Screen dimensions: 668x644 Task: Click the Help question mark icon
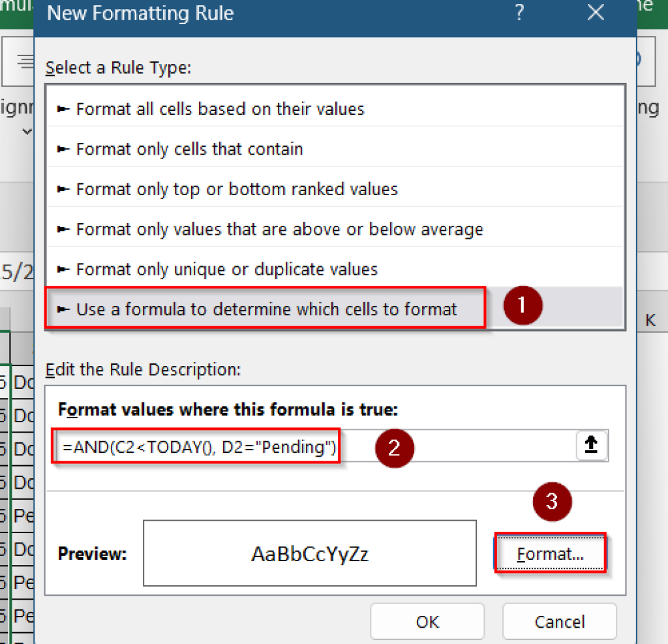519,13
